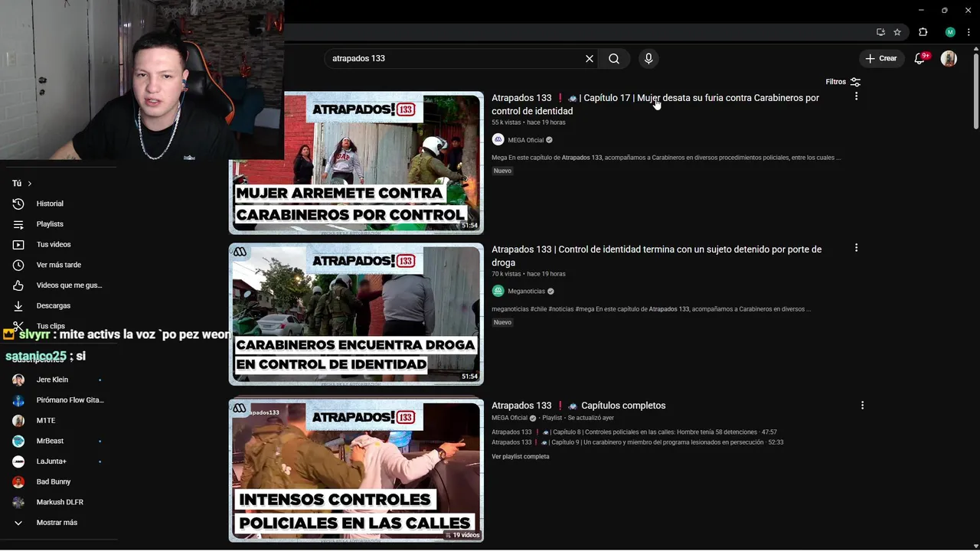Click the magnifier search button

[x=614, y=59]
